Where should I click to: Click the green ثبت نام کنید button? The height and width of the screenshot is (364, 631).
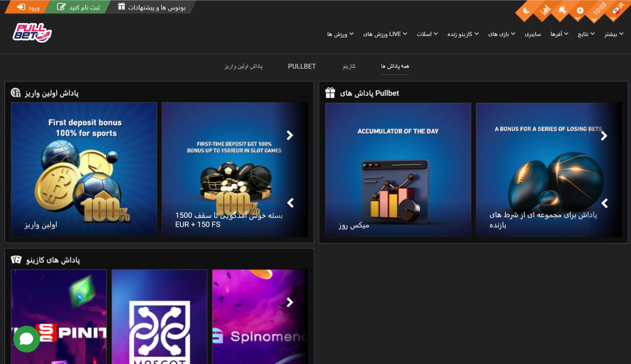78,7
